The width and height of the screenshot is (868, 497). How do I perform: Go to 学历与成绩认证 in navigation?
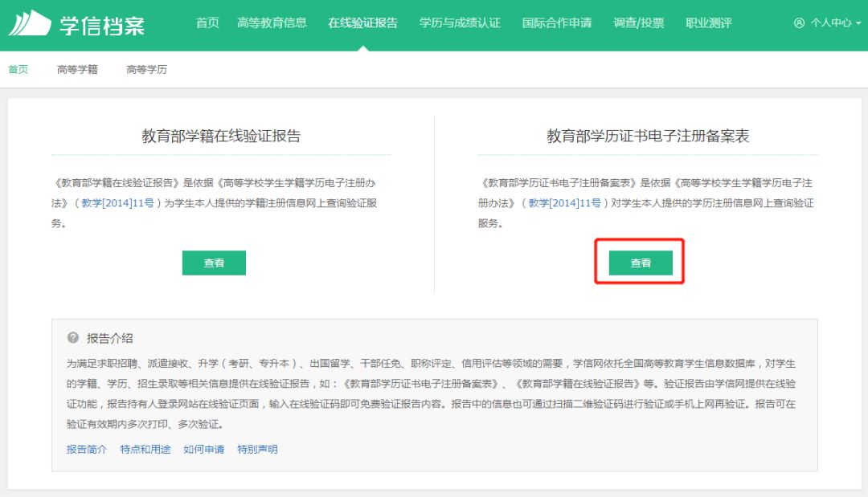tap(460, 22)
